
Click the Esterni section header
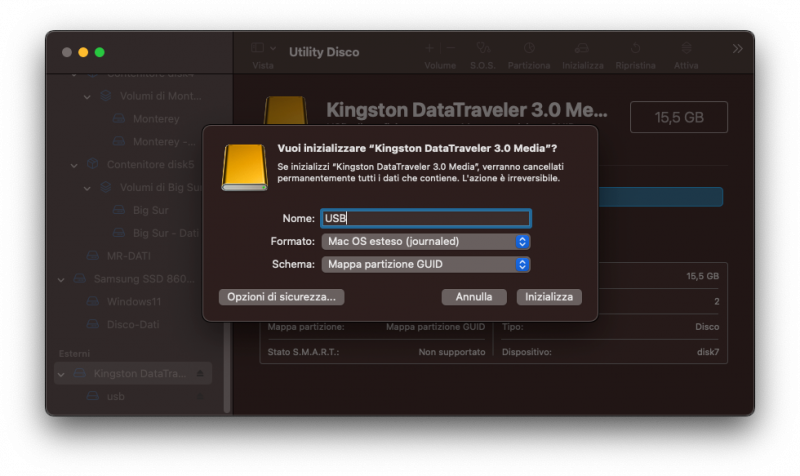pyautogui.click(x=74, y=354)
